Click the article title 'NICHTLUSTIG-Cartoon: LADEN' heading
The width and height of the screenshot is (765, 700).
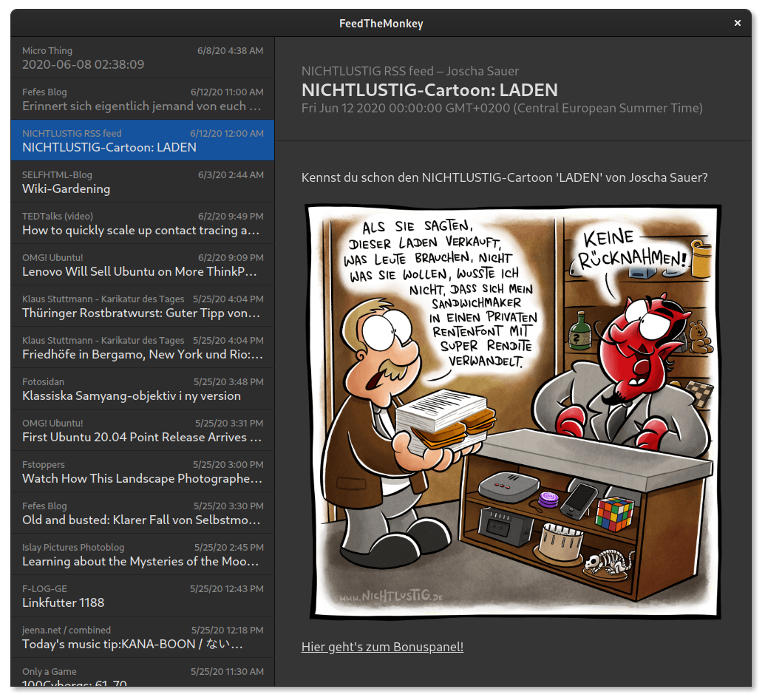[x=429, y=90]
